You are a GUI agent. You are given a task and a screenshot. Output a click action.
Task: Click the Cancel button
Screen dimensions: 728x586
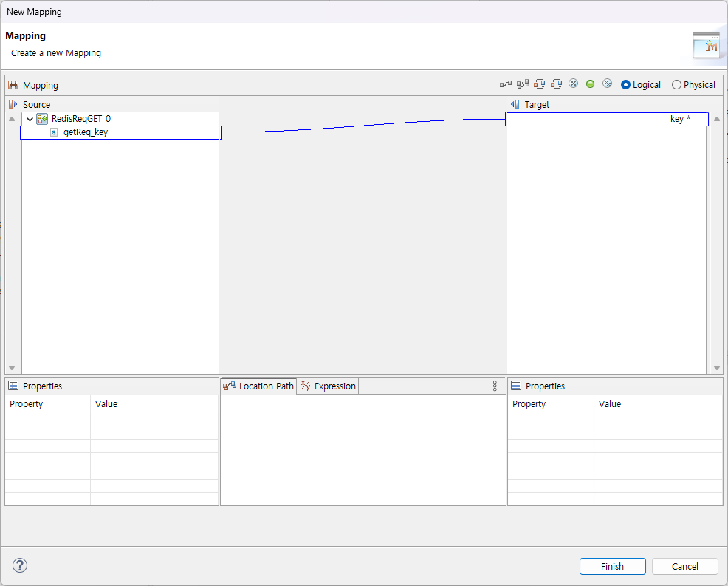(684, 566)
